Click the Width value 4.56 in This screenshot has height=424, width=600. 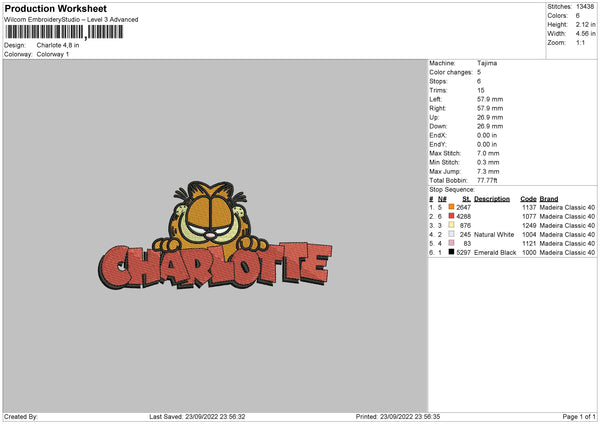pos(585,34)
